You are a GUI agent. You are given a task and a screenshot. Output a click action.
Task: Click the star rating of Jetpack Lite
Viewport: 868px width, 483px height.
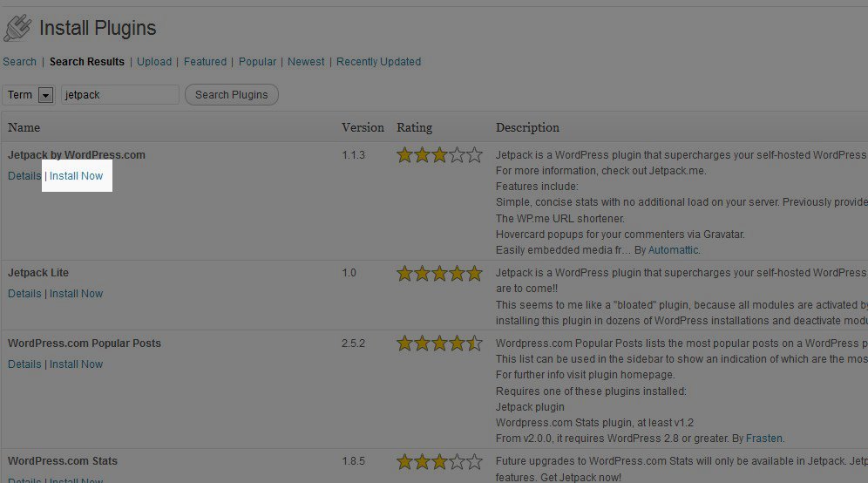click(x=439, y=274)
